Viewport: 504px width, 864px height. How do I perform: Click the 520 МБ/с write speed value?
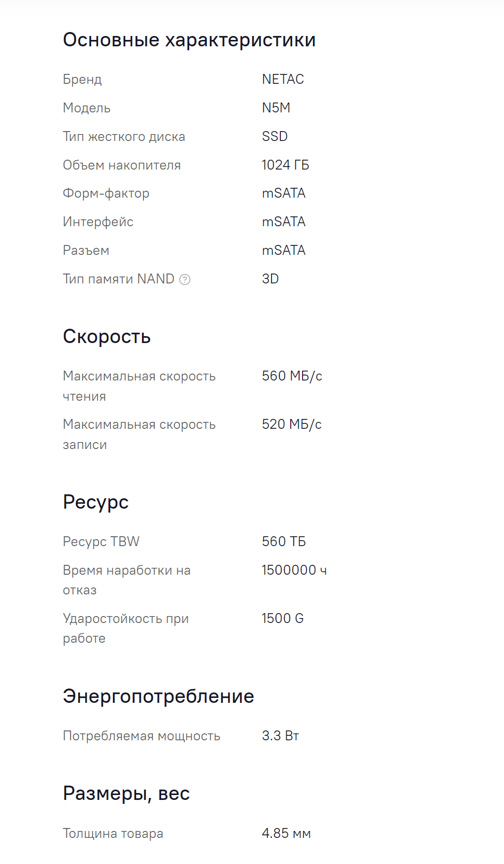pos(292,424)
